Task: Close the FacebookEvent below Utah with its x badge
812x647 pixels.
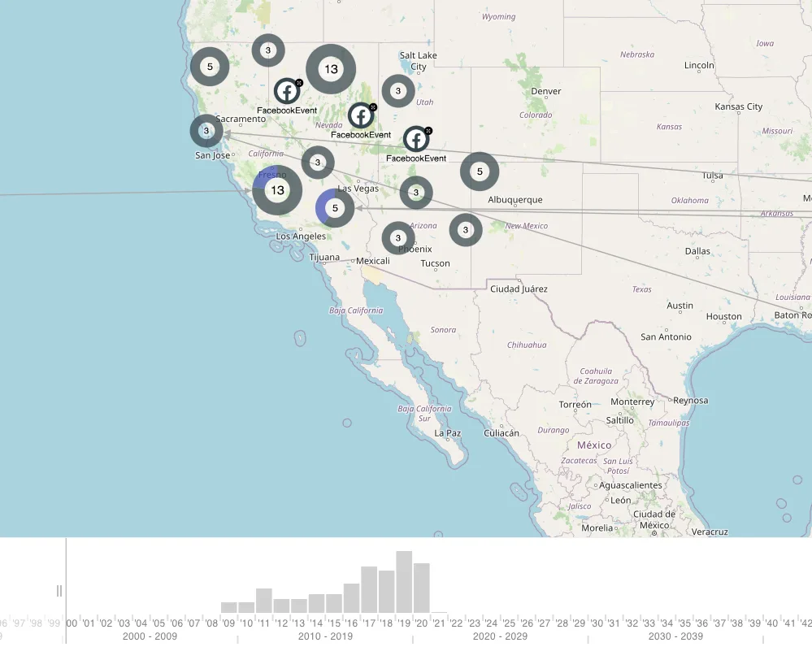Action: pos(428,131)
